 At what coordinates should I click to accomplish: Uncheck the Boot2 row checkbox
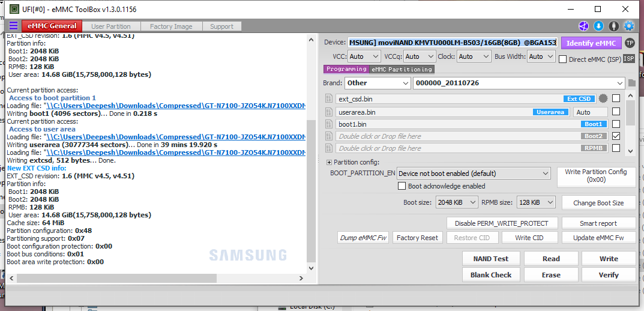coord(616,136)
